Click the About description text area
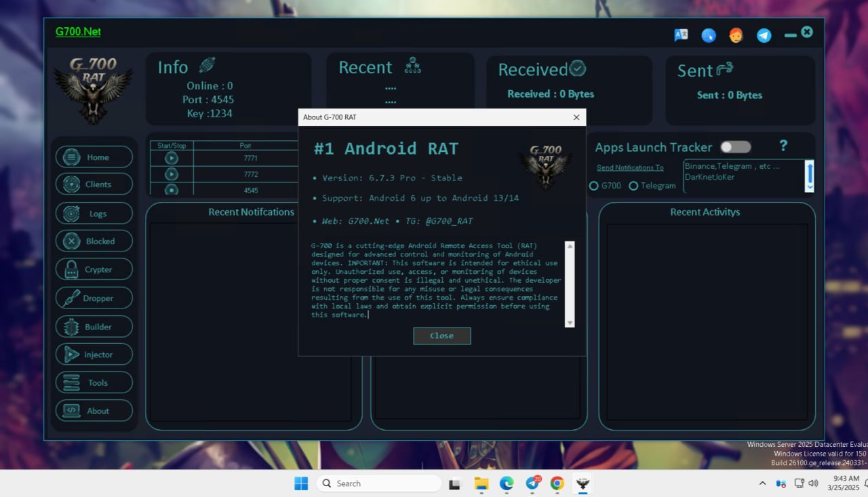Image resolution: width=868 pixels, height=497 pixels. coord(437,284)
